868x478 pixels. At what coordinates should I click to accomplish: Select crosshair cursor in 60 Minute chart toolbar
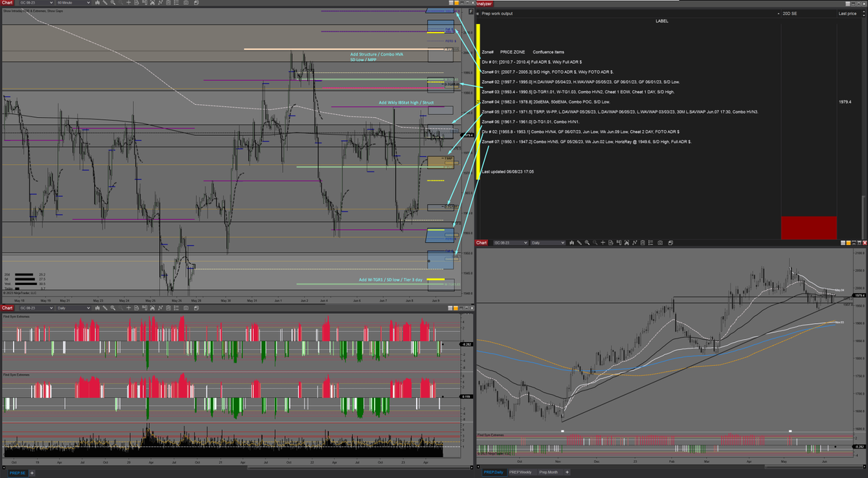pos(128,4)
